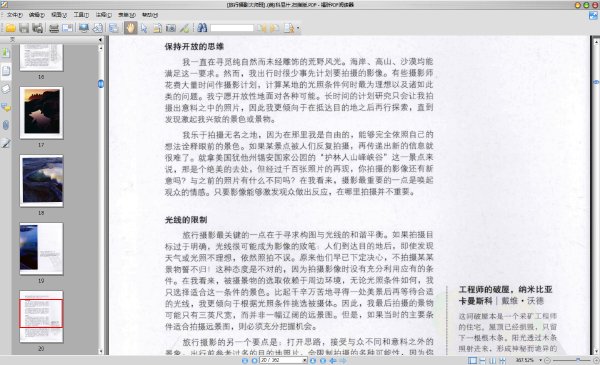Click the binoculars search icon

[202, 28]
